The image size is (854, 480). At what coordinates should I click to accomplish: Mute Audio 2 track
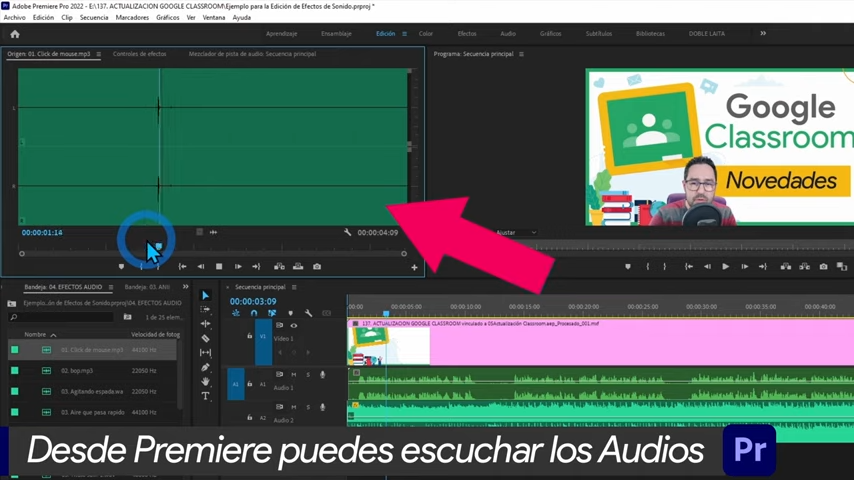pyautogui.click(x=294, y=407)
